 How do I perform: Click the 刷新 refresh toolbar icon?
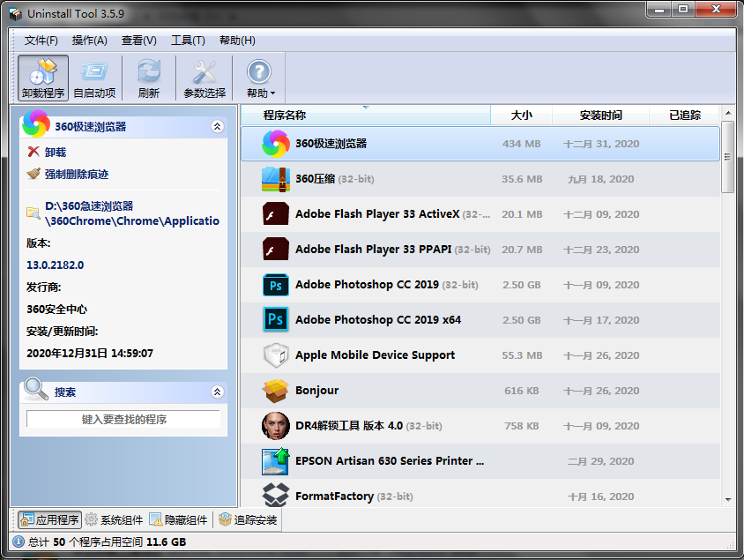(x=148, y=78)
